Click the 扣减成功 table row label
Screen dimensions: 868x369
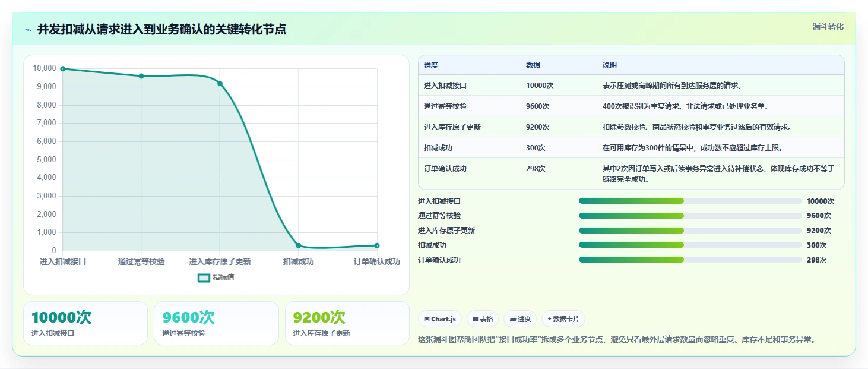click(438, 148)
